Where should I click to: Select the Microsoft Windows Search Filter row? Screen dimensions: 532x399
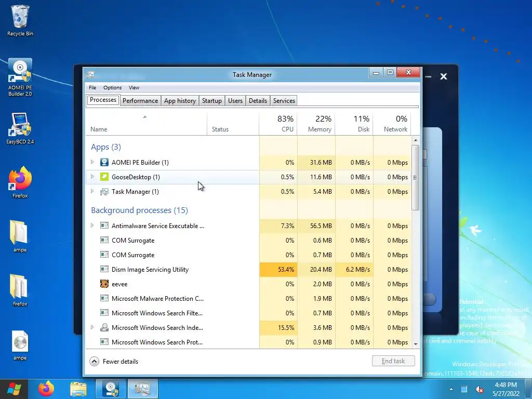pos(248,313)
